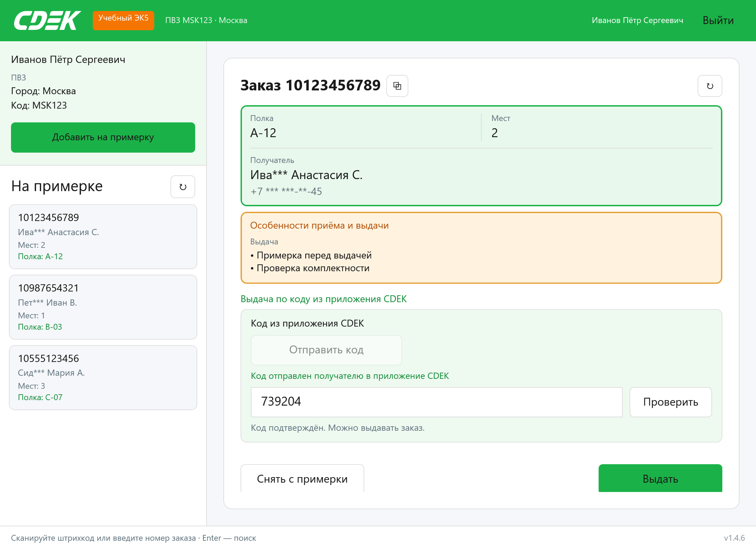Focus the CDEK app code input field

[x=437, y=402]
